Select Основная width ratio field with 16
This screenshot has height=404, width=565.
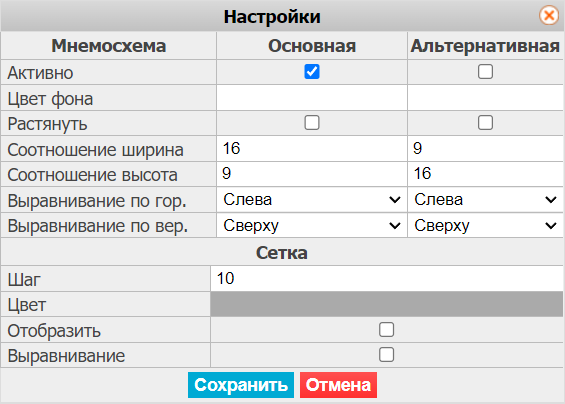[312, 148]
